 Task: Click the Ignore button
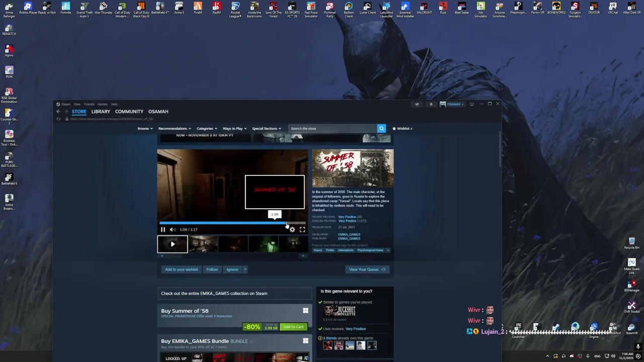[232, 269]
